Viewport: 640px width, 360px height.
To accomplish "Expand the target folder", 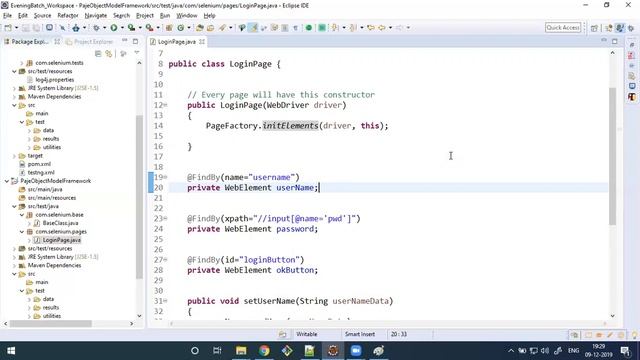I will [x=14, y=156].
